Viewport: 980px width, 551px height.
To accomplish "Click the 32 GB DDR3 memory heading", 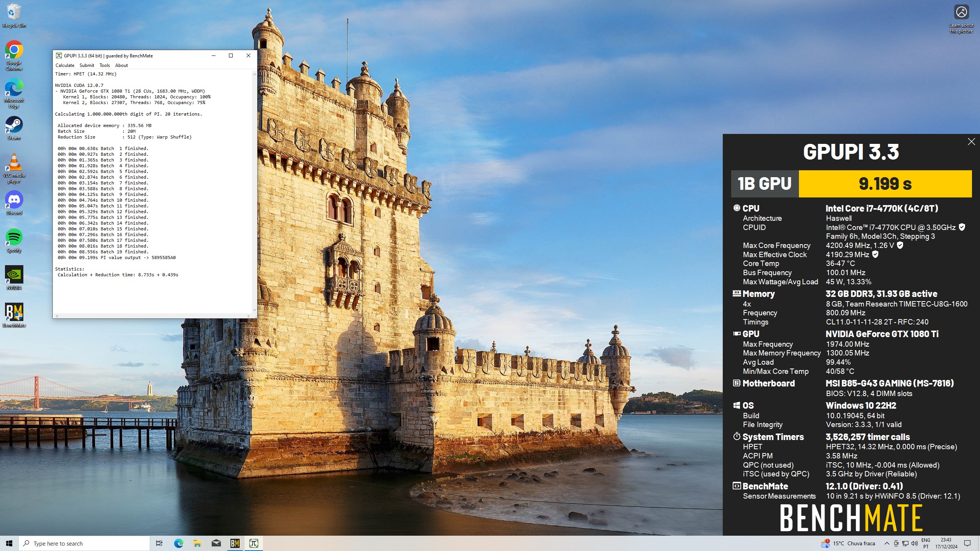I will click(881, 294).
